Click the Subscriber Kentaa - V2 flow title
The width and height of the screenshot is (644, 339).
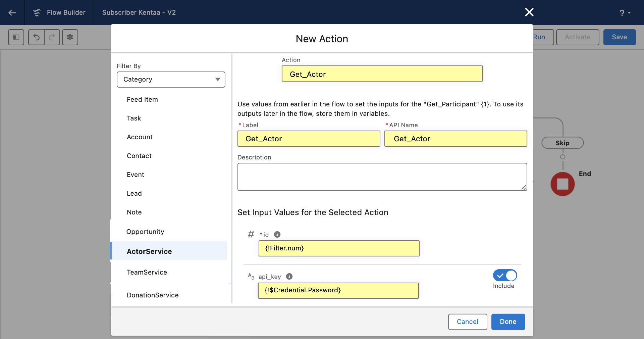coord(139,13)
